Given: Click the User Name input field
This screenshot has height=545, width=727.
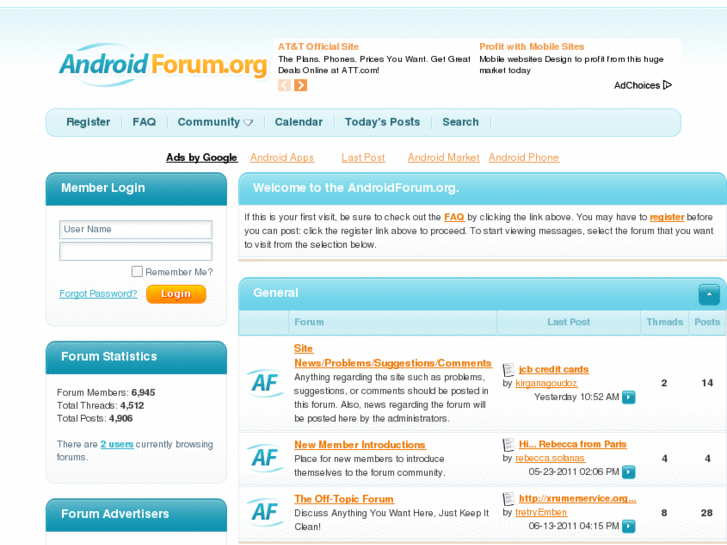Looking at the screenshot, I should tap(136, 230).
